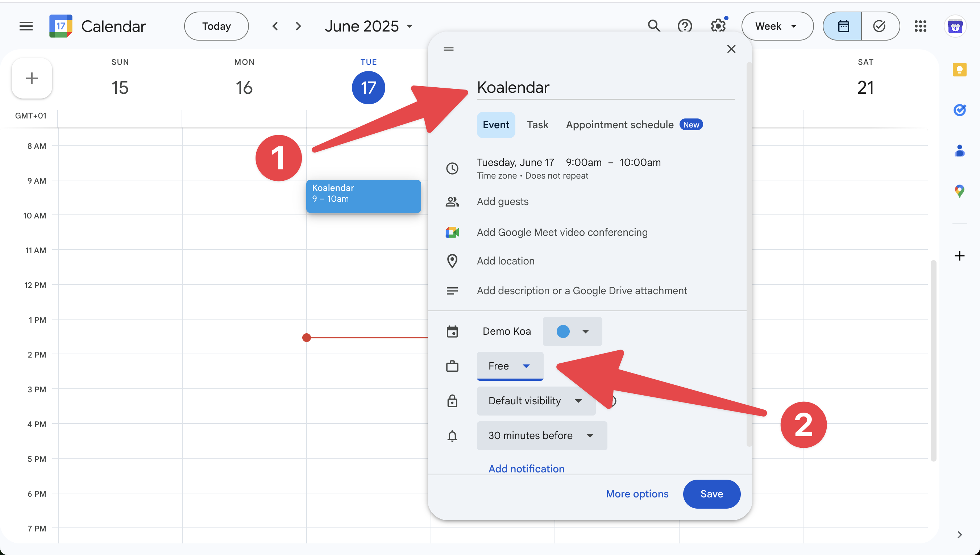Switch to the tasks view toggle
Screen dimensions: 980x555
[880, 26]
